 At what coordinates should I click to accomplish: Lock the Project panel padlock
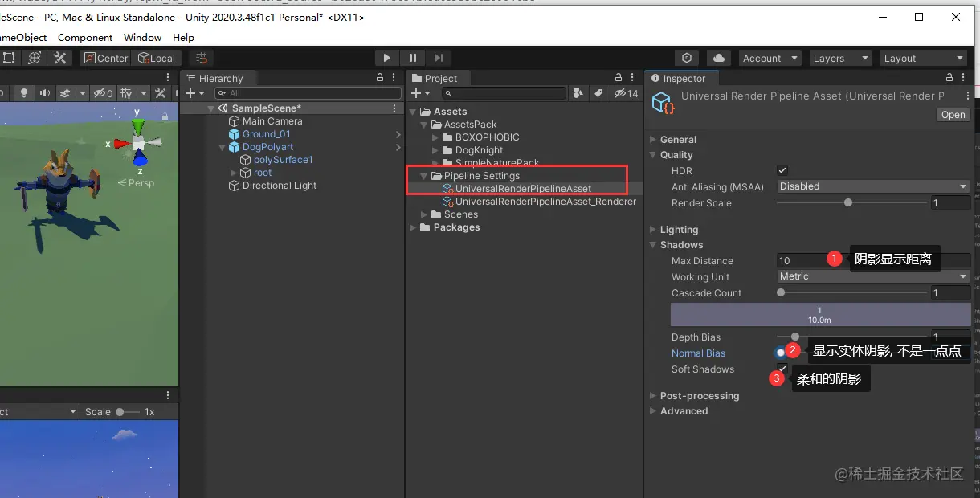(619, 78)
